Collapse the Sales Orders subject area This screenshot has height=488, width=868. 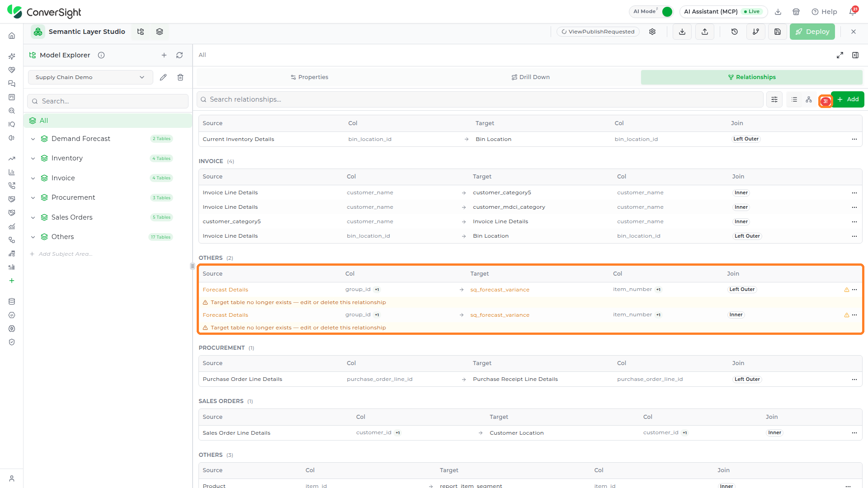[33, 218]
